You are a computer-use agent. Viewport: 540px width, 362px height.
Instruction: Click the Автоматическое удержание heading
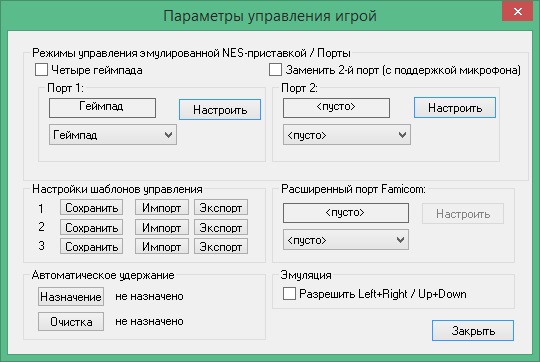(103, 275)
